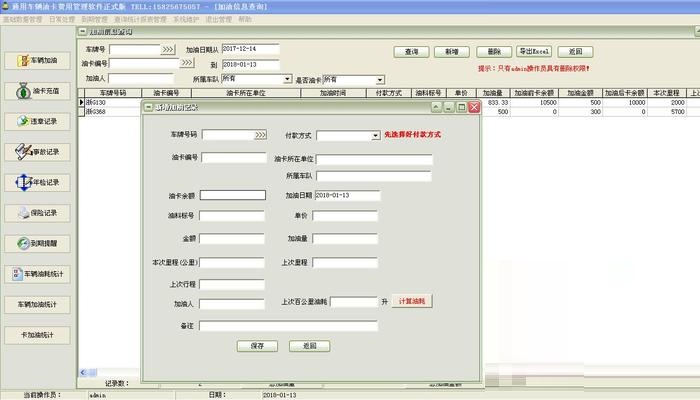Open 车辆油耗统计 sidebar item

[x=38, y=274]
